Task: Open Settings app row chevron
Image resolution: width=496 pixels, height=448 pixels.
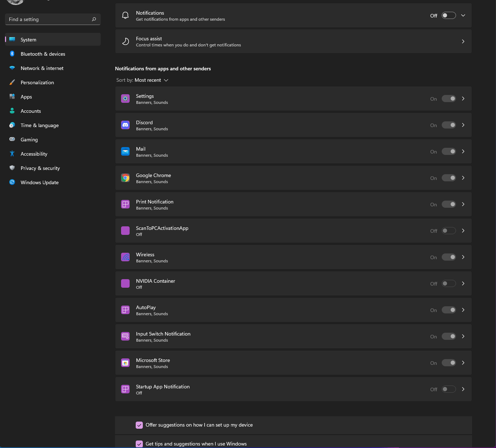Action: (463, 99)
